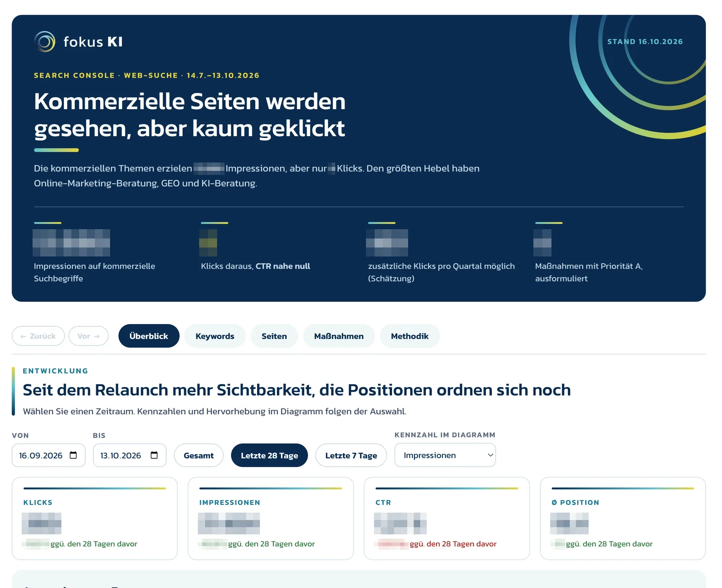Click 'zusätzliche Klicks pro Quartal möglich' caption
722x588 pixels.
442,272
